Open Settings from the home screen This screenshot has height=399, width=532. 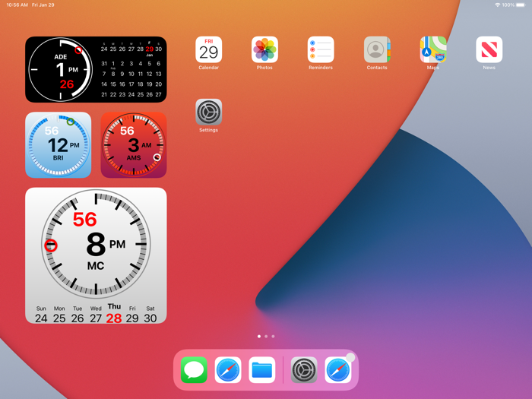click(x=209, y=112)
